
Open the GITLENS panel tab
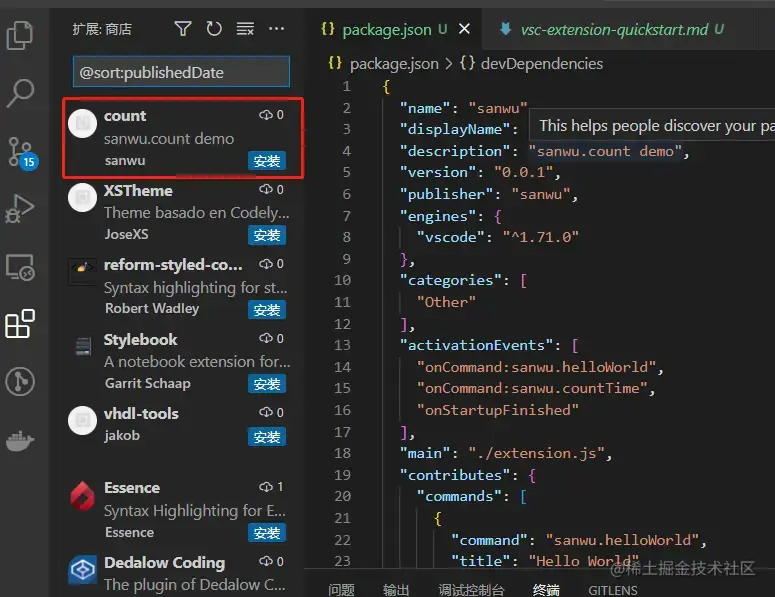(x=613, y=590)
